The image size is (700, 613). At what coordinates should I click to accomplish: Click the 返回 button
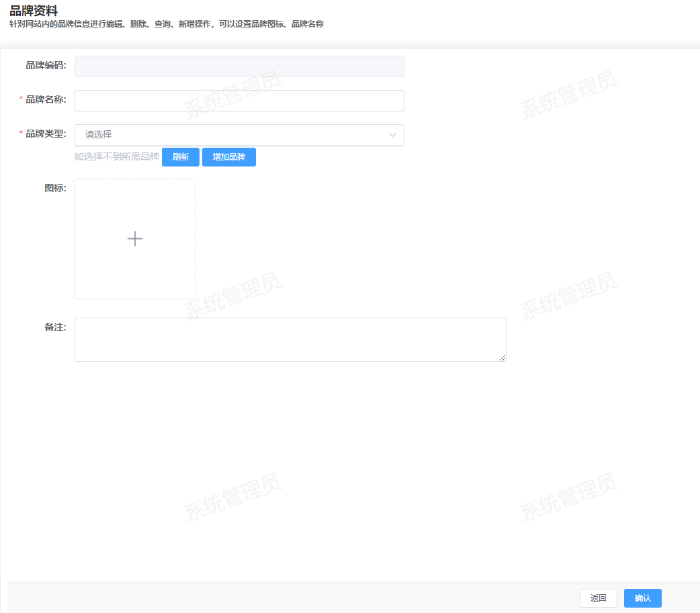(x=598, y=598)
